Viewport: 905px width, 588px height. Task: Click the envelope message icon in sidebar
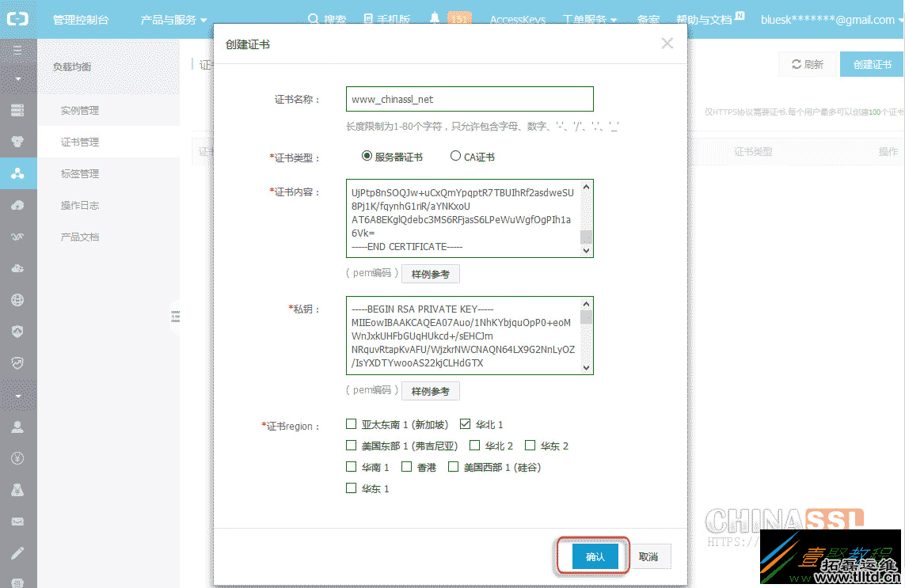tap(17, 522)
